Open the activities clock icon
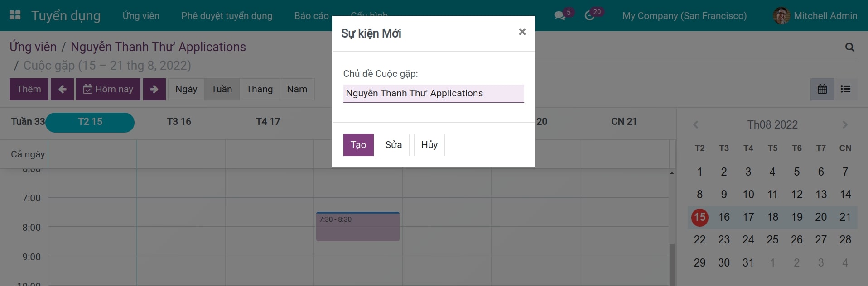 589,16
